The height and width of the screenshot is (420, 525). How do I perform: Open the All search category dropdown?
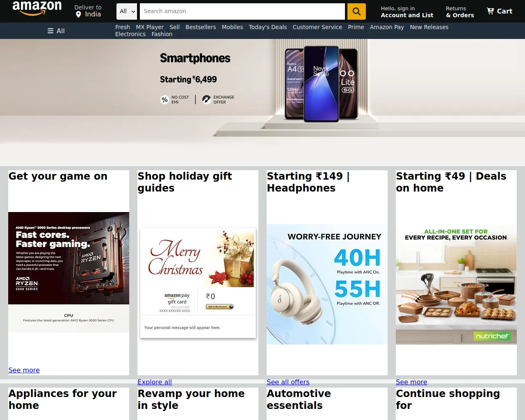127,11
